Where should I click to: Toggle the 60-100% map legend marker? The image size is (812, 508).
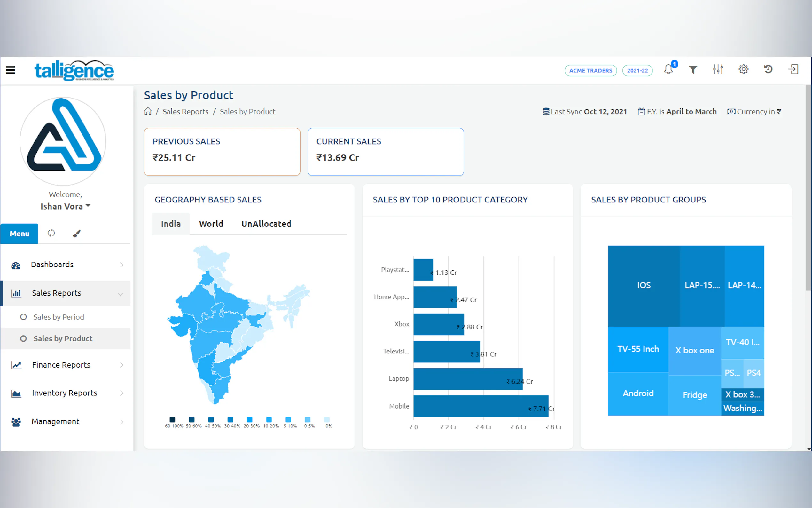click(172, 419)
